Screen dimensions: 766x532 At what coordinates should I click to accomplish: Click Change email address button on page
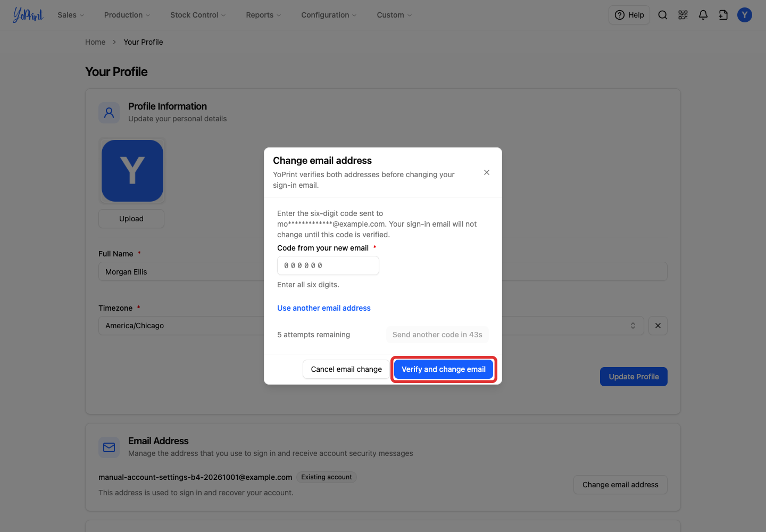[x=620, y=485]
